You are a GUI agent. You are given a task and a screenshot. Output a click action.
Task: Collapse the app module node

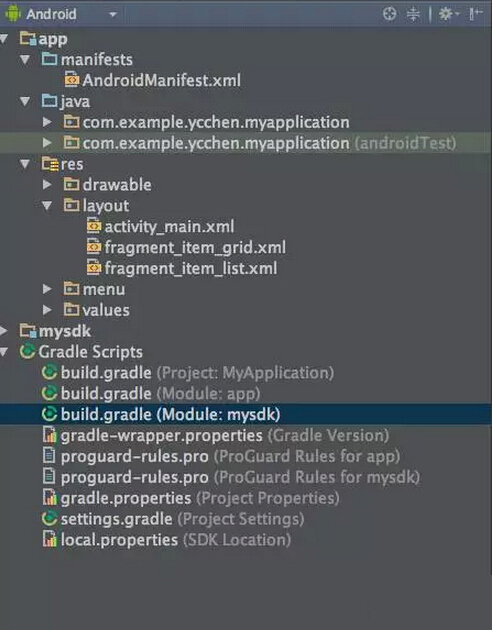(4, 39)
